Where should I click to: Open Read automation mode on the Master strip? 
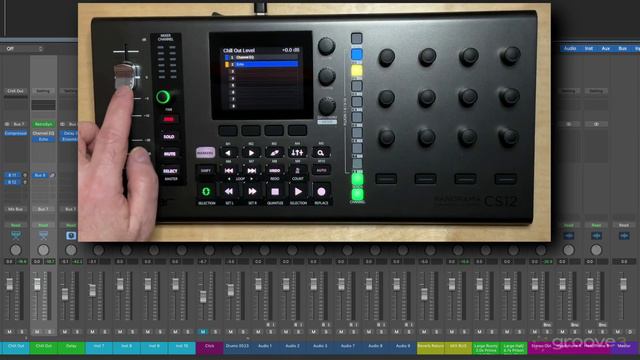(x=624, y=225)
